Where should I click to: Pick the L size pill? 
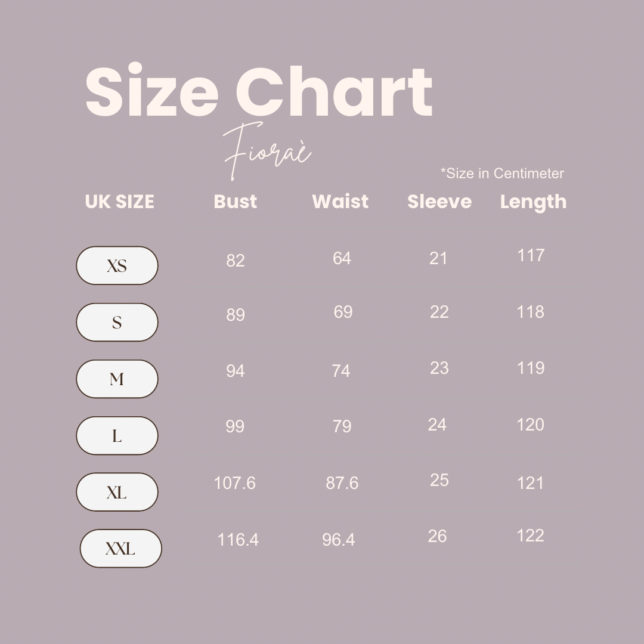pyautogui.click(x=117, y=435)
